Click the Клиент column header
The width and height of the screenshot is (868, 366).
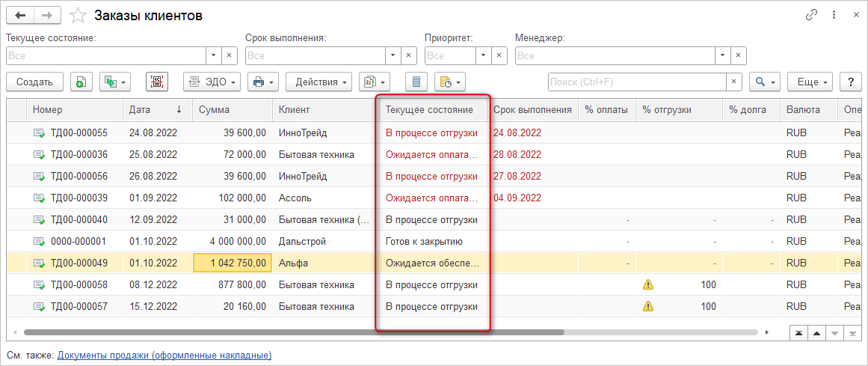tap(324, 110)
